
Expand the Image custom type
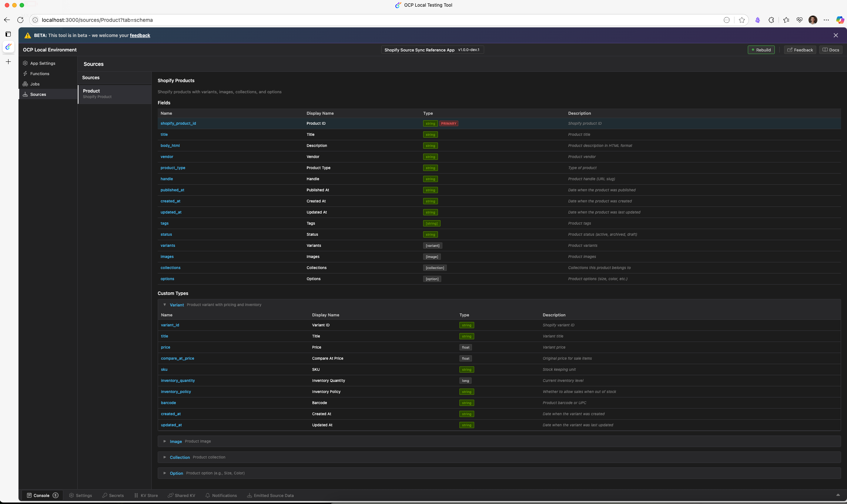pyautogui.click(x=165, y=441)
